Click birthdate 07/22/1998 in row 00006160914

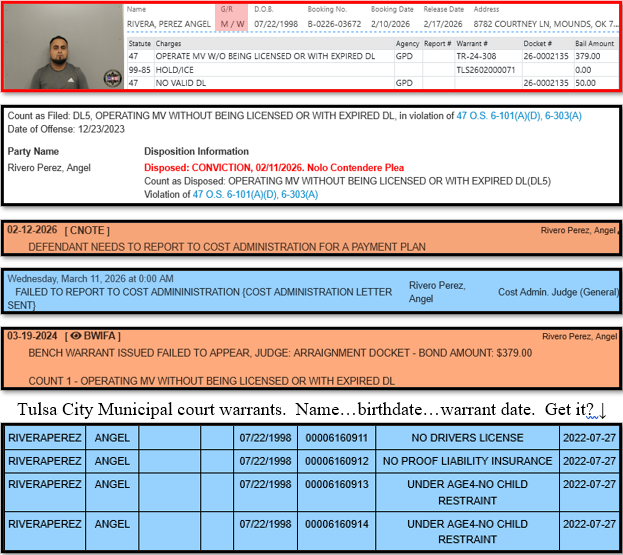tap(265, 524)
